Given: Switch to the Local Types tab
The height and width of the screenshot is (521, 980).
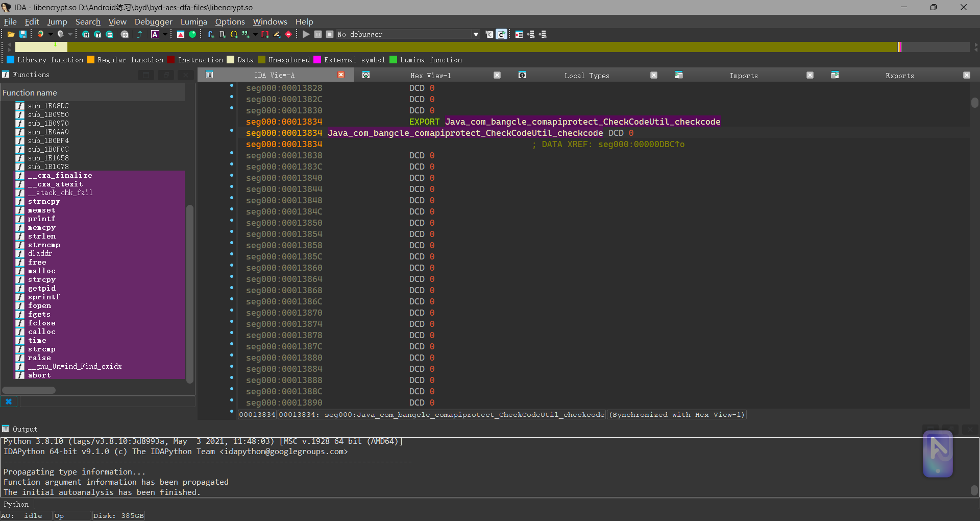Looking at the screenshot, I should 587,75.
